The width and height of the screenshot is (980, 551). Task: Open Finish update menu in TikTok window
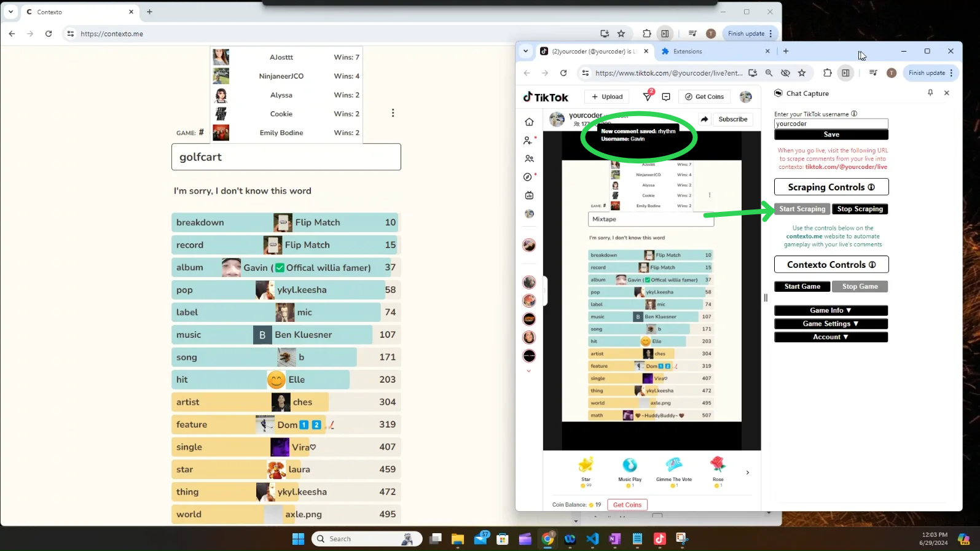(930, 73)
